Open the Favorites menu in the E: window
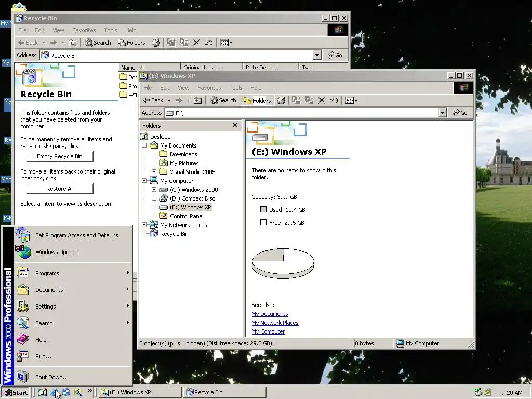The width and height of the screenshot is (532, 399). (x=209, y=88)
